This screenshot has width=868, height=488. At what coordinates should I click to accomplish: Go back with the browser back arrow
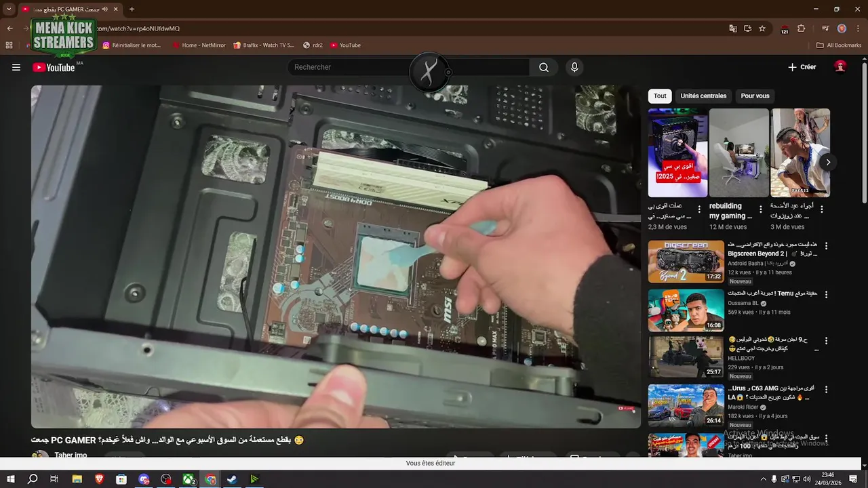(9, 28)
